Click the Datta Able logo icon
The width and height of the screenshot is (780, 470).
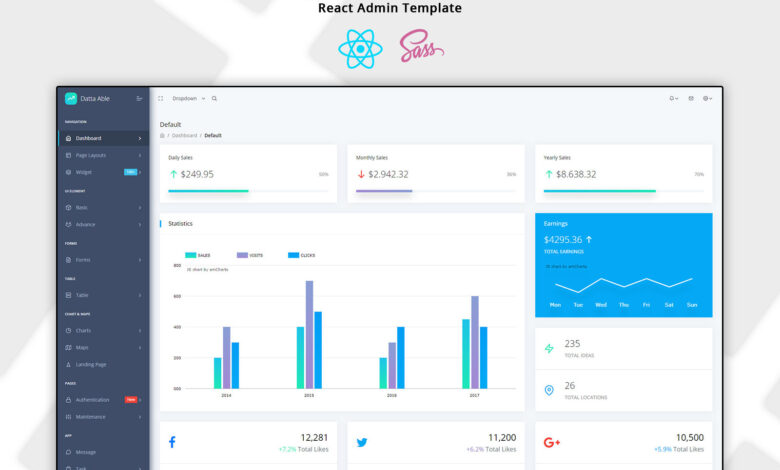click(70, 98)
